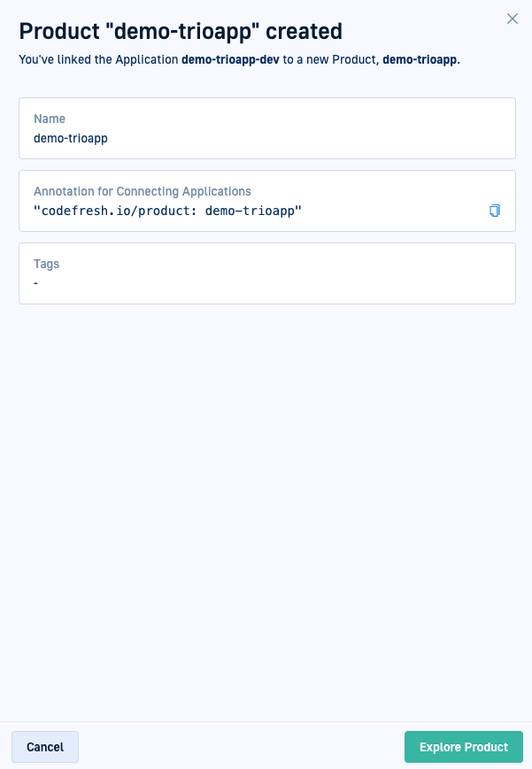Click the bold demo-trioapp name in subtitle
The image size is (532, 769).
[420, 60]
